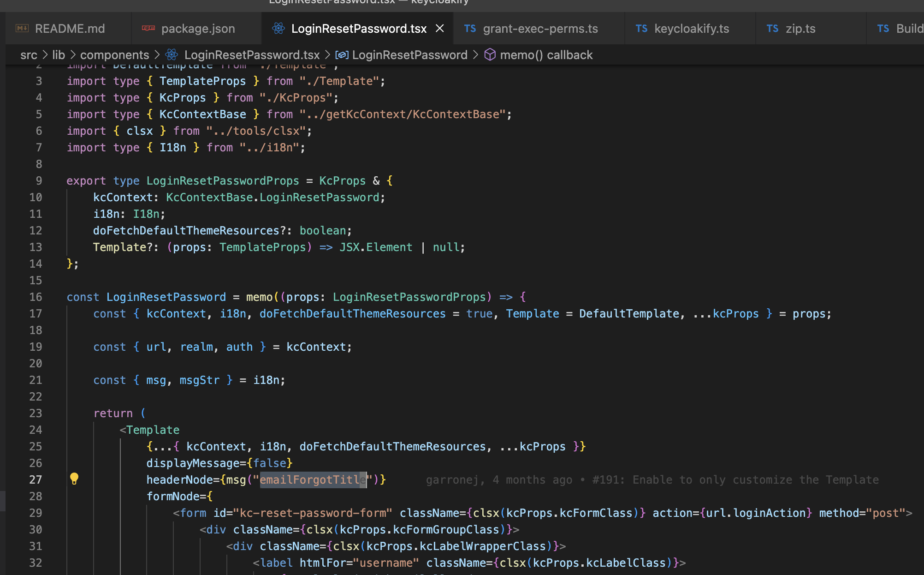Close the LoginResetPassword.tsx tab
The height and width of the screenshot is (575, 924).
(439, 28)
